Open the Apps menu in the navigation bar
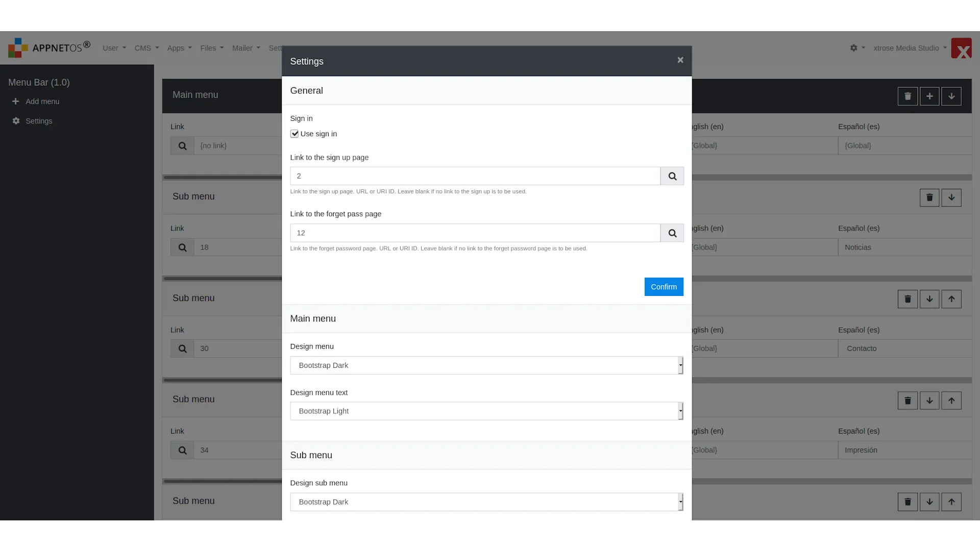Viewport: 980px width, 551px height. click(179, 48)
